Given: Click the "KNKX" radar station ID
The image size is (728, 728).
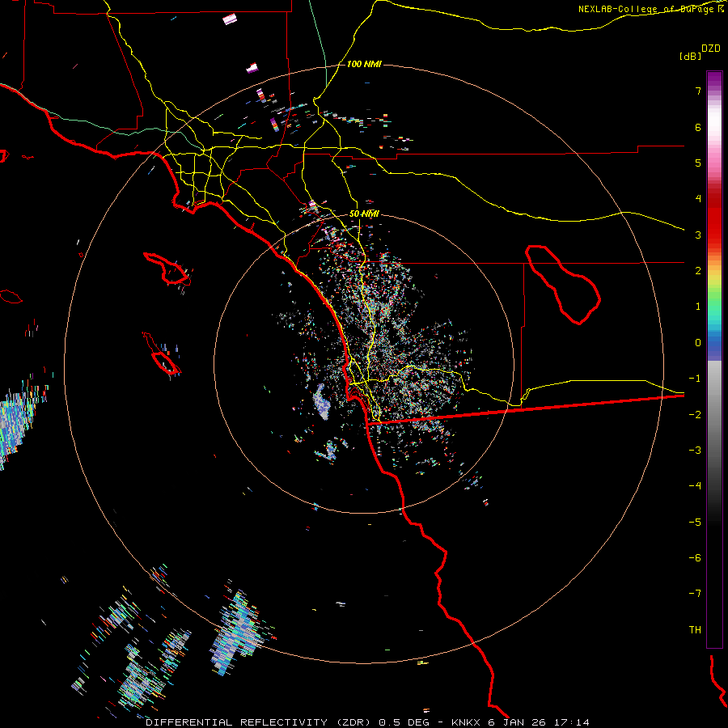Looking at the screenshot, I should (x=466, y=722).
